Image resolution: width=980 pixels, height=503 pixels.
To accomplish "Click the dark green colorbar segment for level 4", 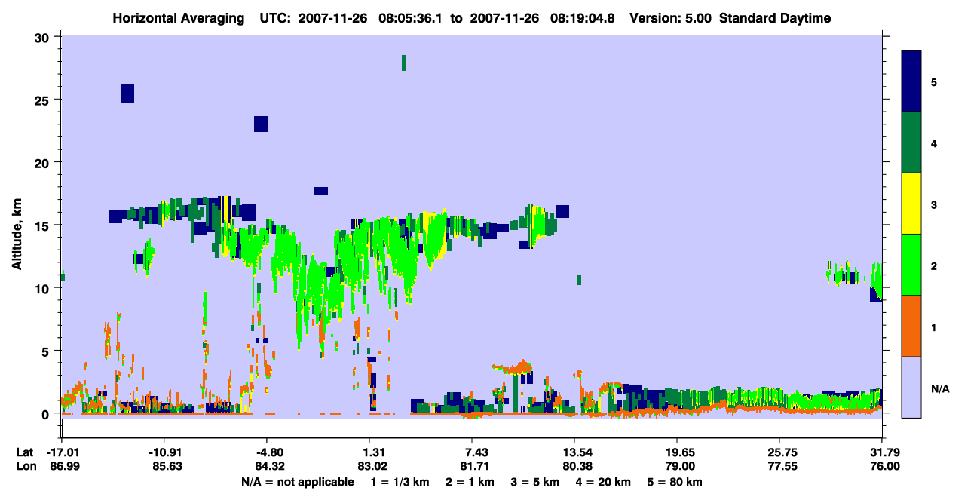I will (x=911, y=143).
